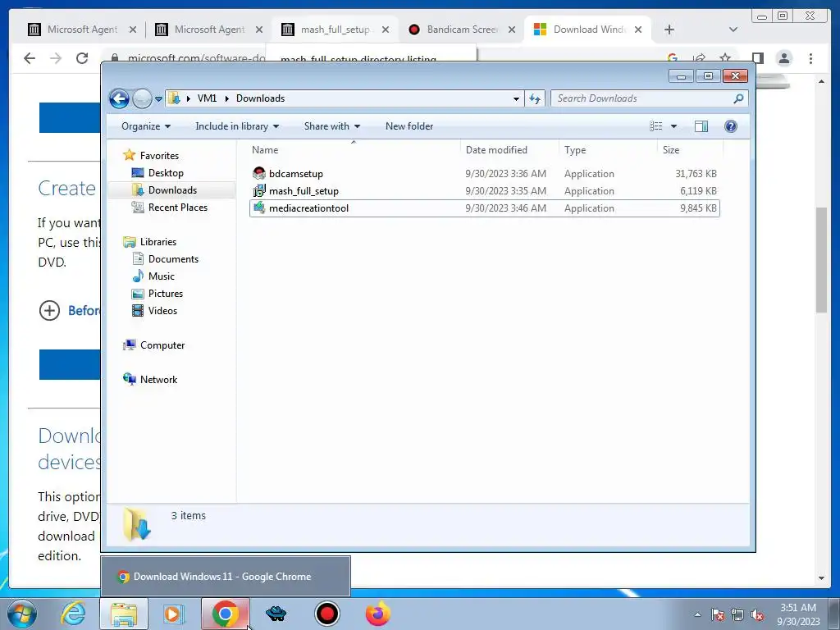Viewport: 840px width, 630px height.
Task: Open Windows Explorer taskbar icon
Action: click(x=124, y=614)
